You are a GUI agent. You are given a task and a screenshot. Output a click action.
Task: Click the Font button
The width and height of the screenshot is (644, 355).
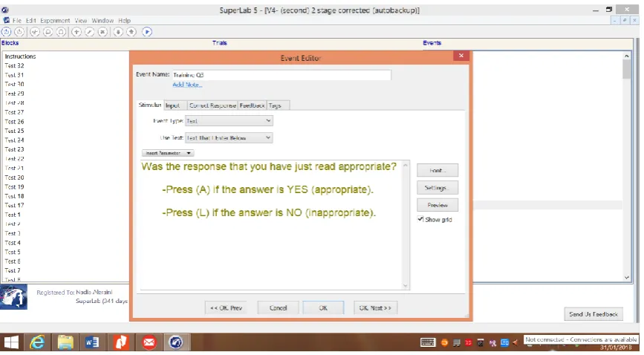tap(438, 170)
